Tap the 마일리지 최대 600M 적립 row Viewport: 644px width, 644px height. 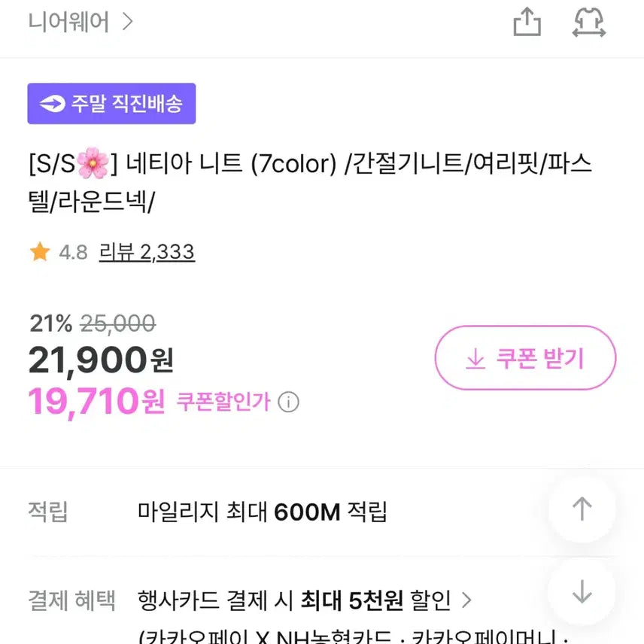coord(262,513)
